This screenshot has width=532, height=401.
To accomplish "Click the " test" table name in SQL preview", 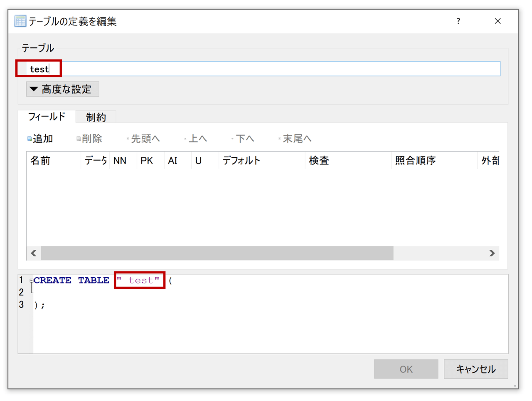I will pos(138,281).
